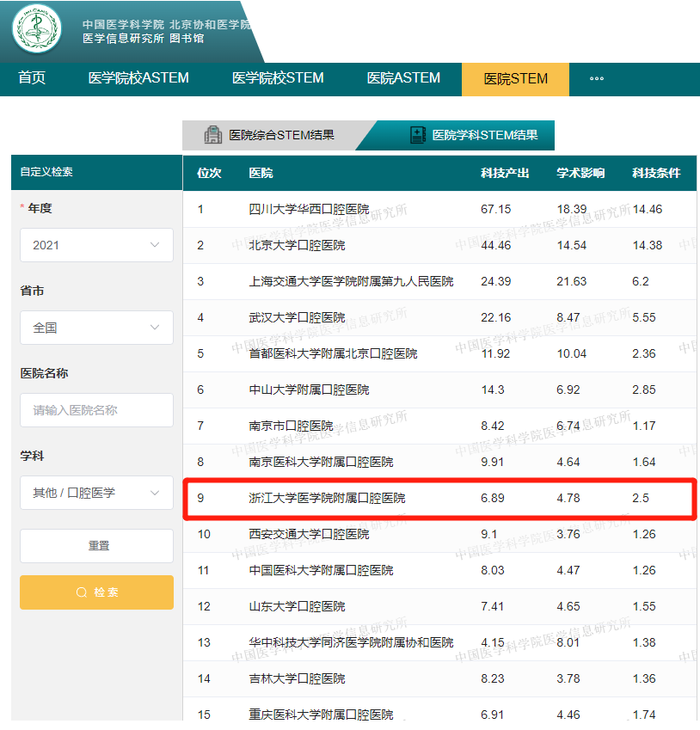Click the 位次 column header
The image size is (700, 730).
point(209,173)
